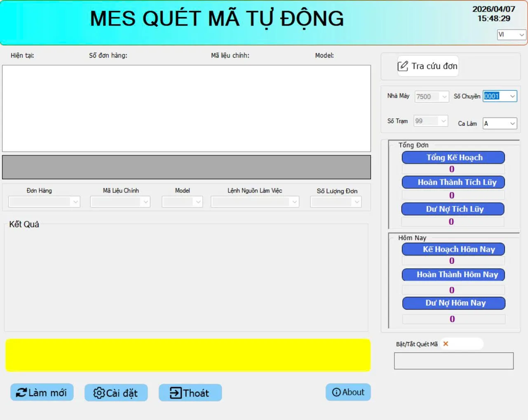Click the input field below the scan toggle
This screenshot has height=420, width=528.
coord(453,360)
